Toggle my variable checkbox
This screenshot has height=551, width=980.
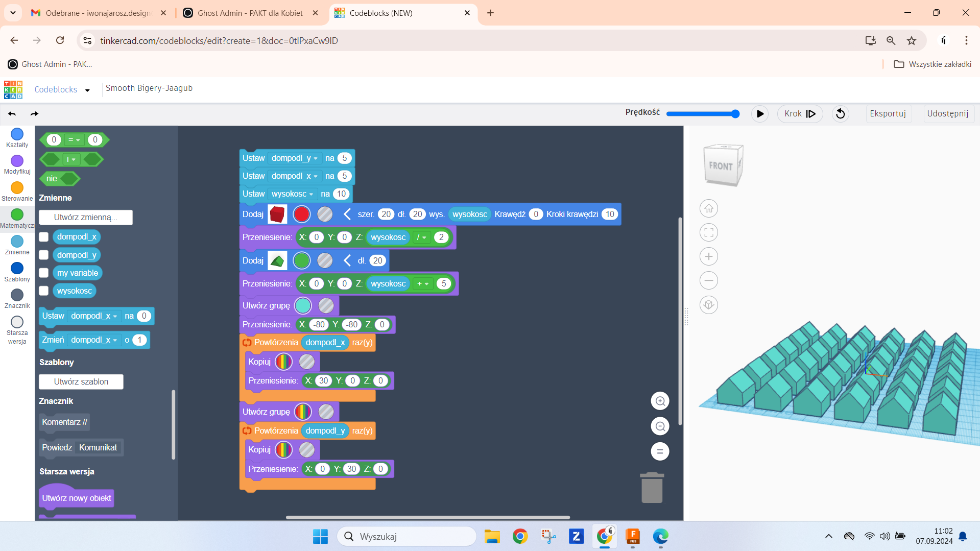pos(44,273)
